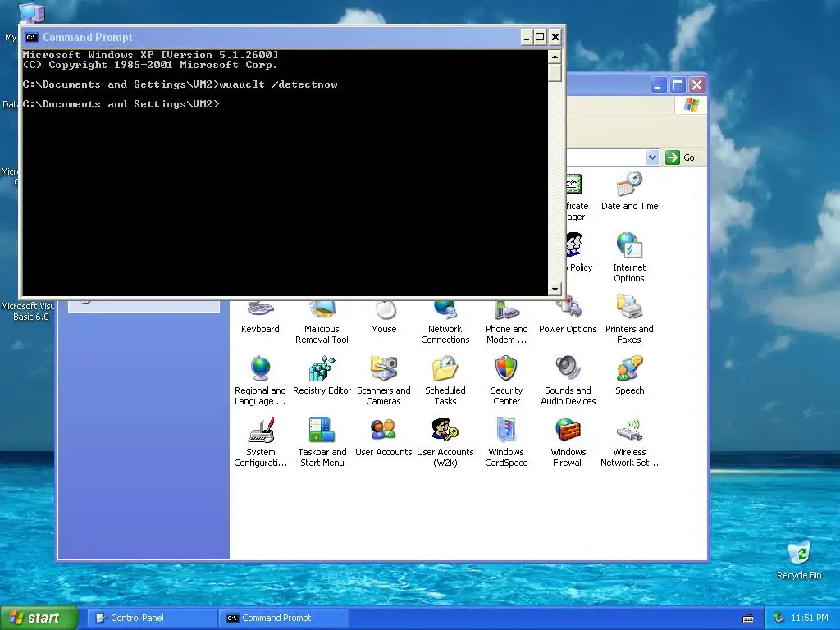Click the Command Prompt scrollbar thumb

[x=555, y=72]
